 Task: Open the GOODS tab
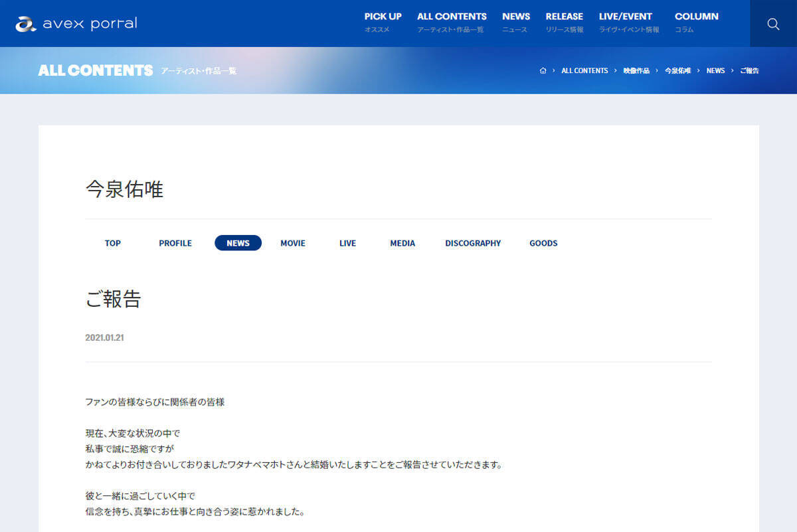click(x=543, y=243)
